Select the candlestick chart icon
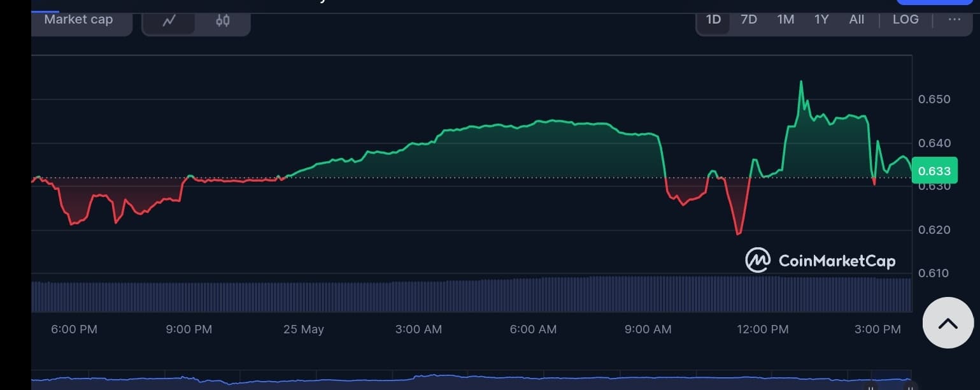 click(x=222, y=20)
